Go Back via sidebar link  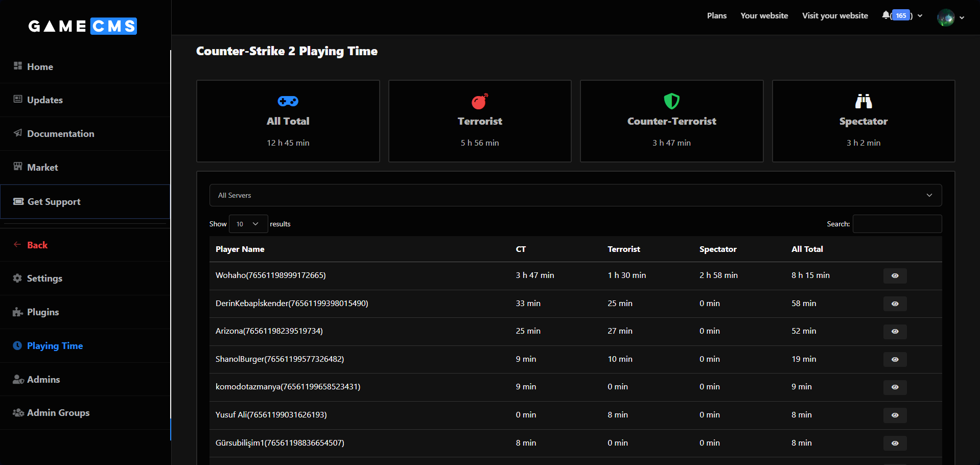coord(85,245)
